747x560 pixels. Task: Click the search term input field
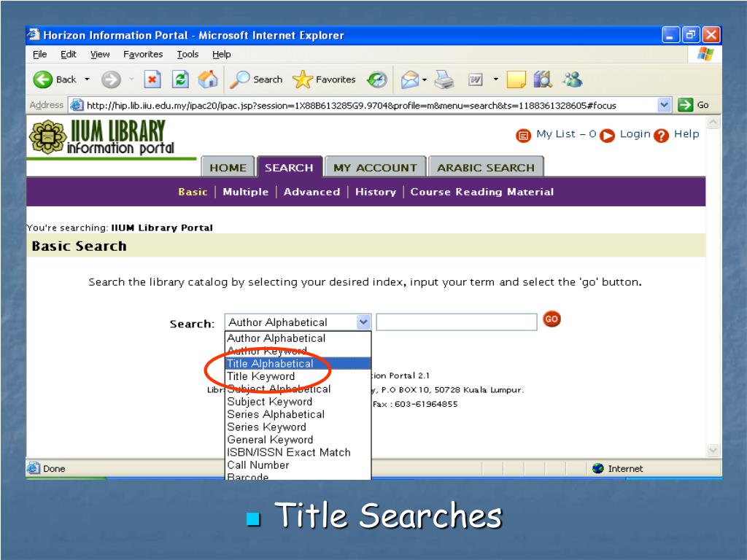click(x=457, y=322)
